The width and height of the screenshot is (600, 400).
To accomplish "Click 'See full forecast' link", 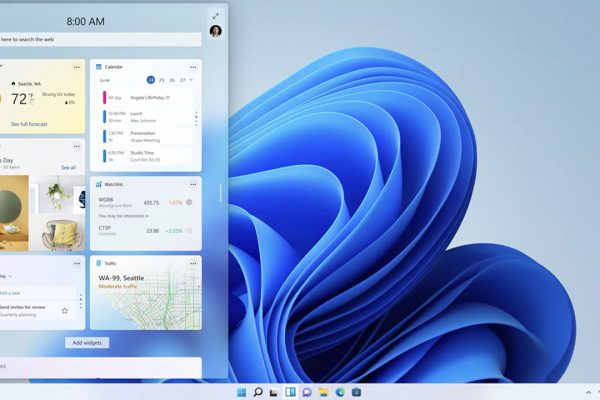I will point(29,124).
